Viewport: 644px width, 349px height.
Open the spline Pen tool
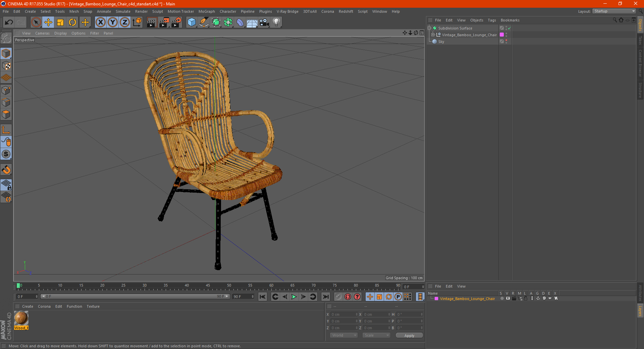click(x=204, y=22)
